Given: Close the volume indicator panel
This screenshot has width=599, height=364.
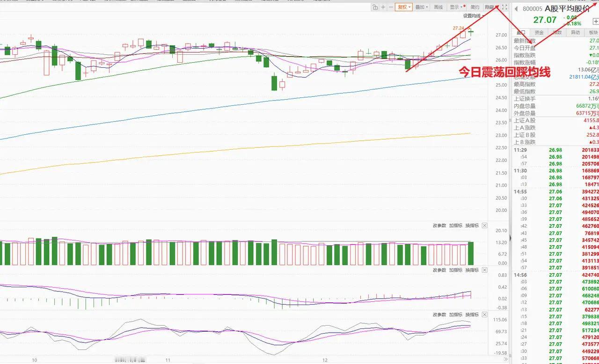Looking at the screenshot, I should point(484,226).
